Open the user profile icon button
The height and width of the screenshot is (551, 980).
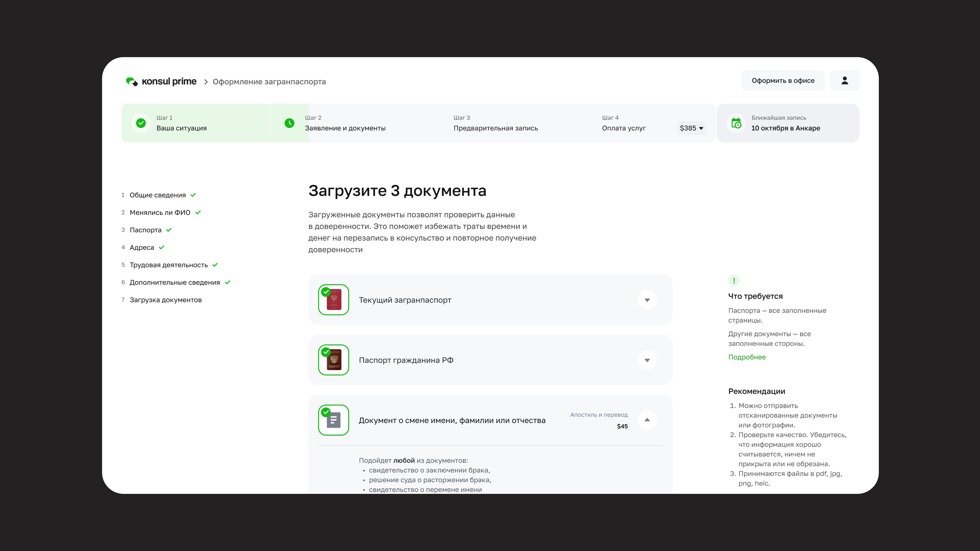click(844, 81)
